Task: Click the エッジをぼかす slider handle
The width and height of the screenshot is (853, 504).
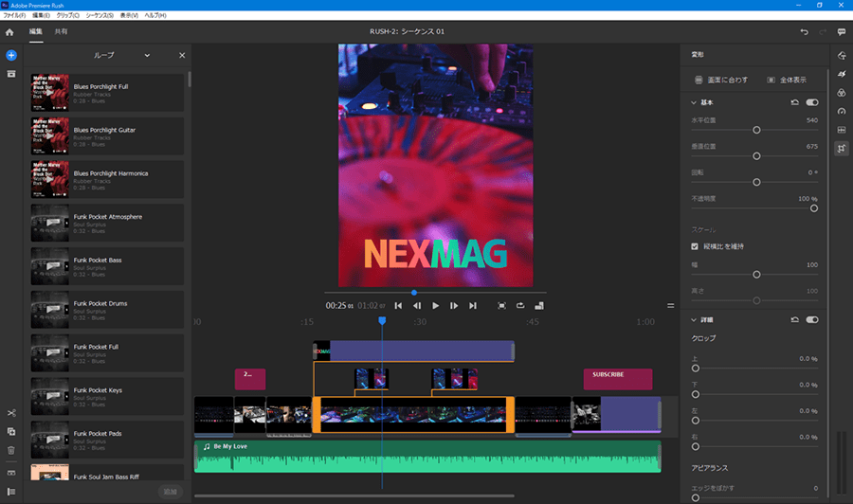Action: point(696,497)
